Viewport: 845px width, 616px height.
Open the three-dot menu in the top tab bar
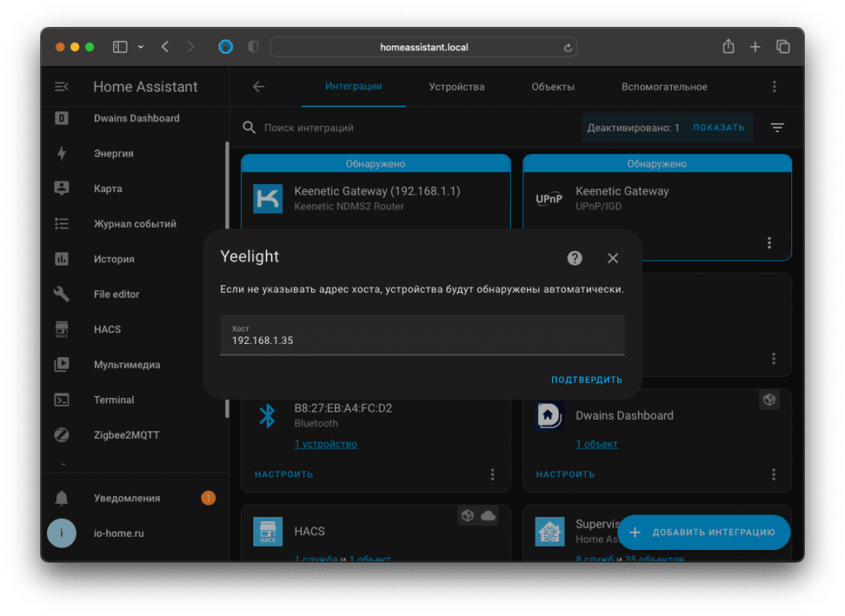774,87
